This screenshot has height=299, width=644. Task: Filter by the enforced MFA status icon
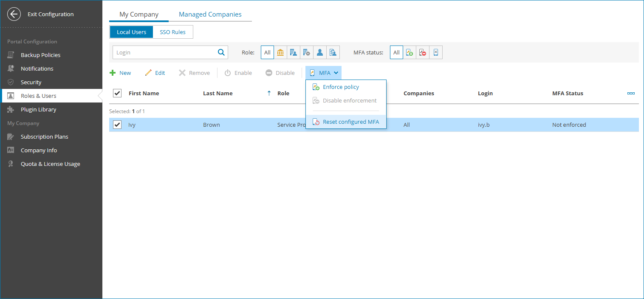(x=410, y=52)
